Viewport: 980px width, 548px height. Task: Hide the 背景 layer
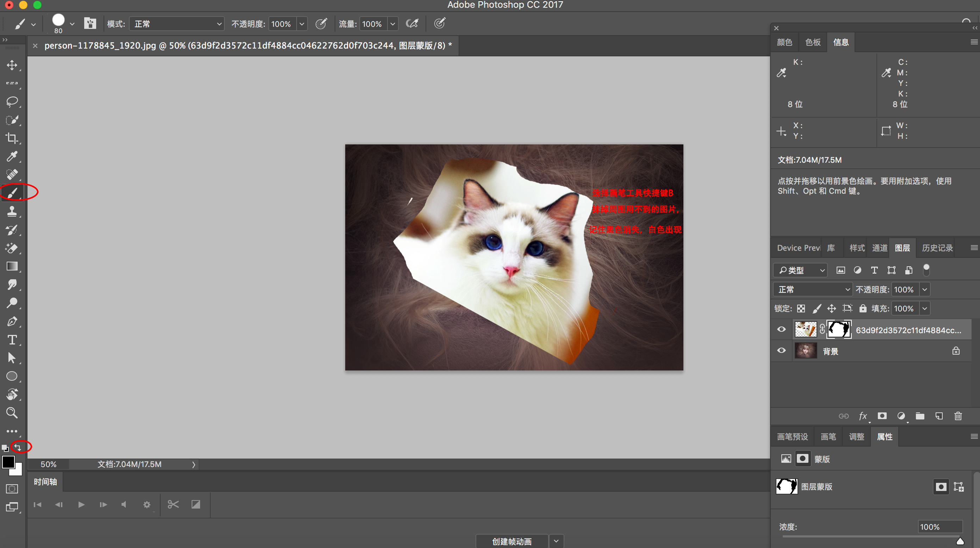tap(781, 351)
